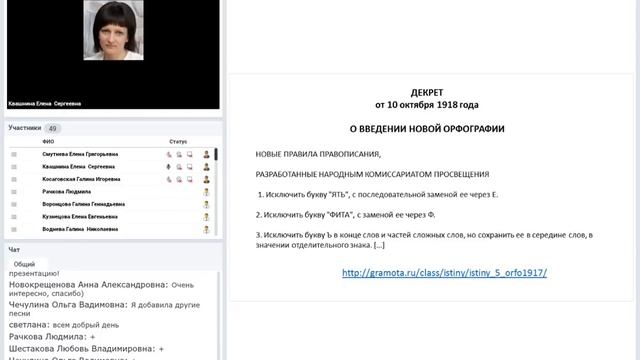Click role avatar icon in Косаговская Галина Игоревна row

[x=207, y=179]
